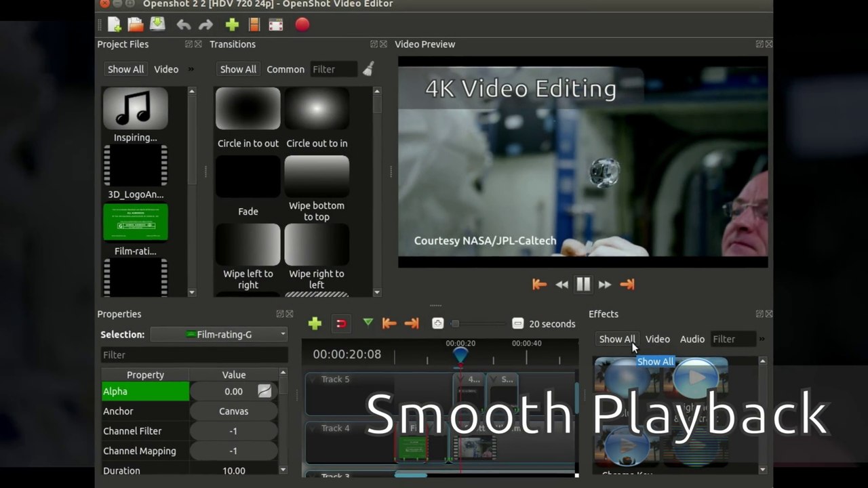This screenshot has width=868, height=488.
Task: Open the Alpha curve editor icon
Action: point(264,391)
